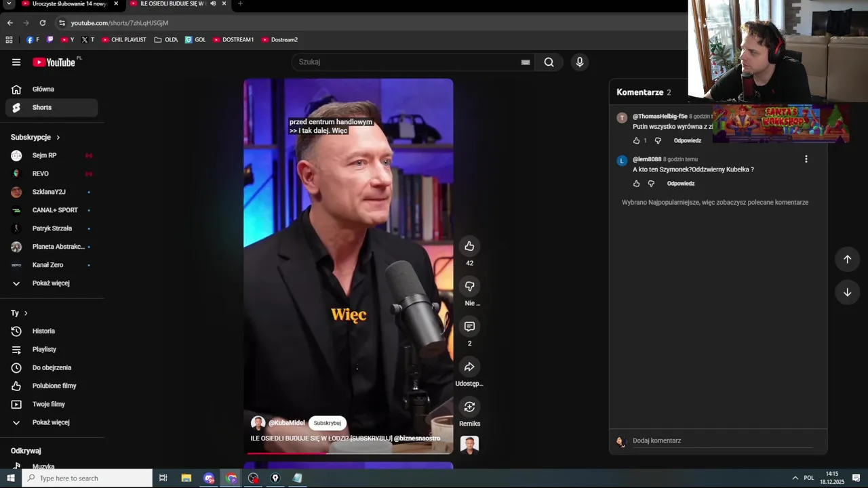
Task: Open the three-dot menu on the @lem8088 comment
Action: point(806,159)
